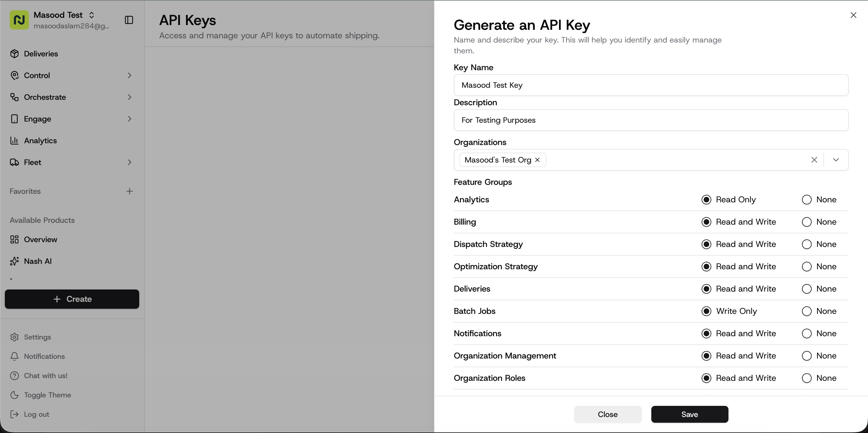Click the Log out option

coord(36,414)
